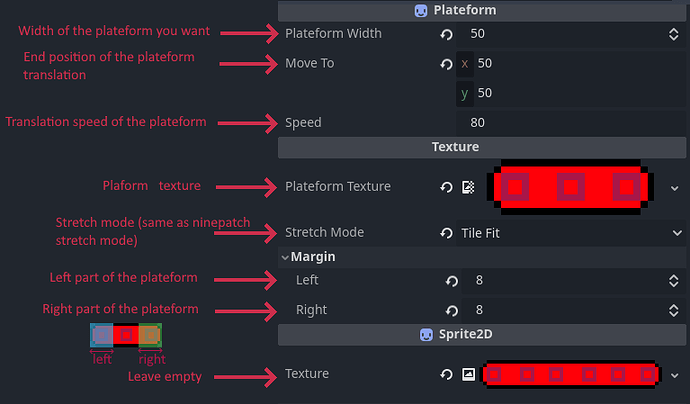Click the Sprite2D Texture image icon

click(x=468, y=375)
